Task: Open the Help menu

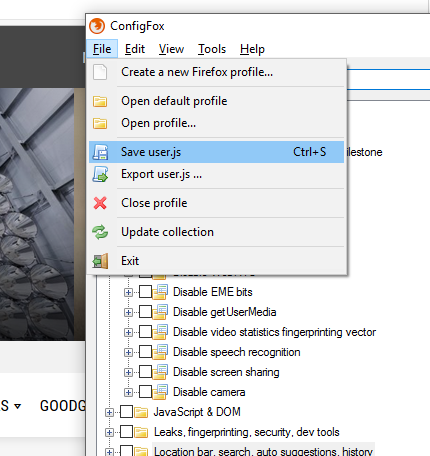Action: pos(252,49)
